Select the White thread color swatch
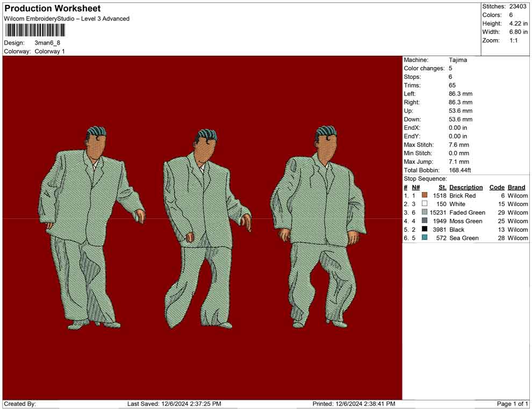The height and width of the screenshot is (409, 532). 425,204
